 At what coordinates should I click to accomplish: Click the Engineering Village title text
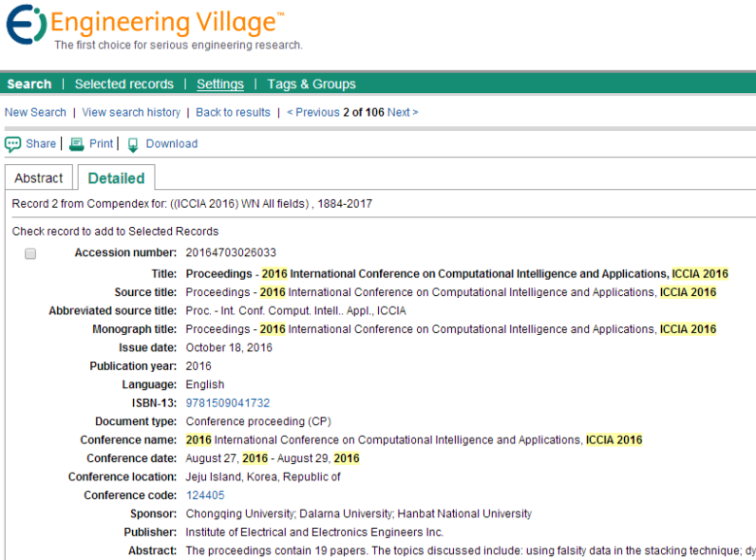click(167, 22)
